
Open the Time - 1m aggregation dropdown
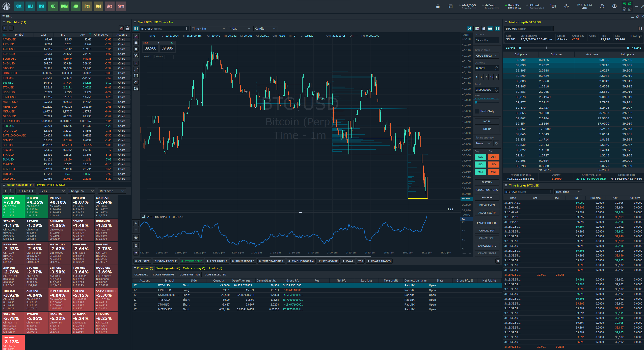(x=208, y=29)
